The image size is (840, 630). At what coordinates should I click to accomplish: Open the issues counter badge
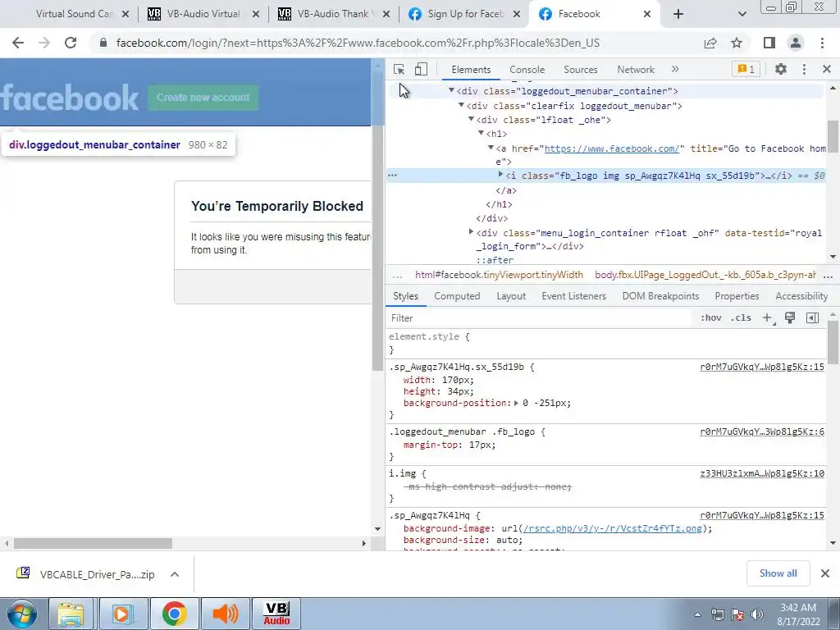[x=746, y=69]
